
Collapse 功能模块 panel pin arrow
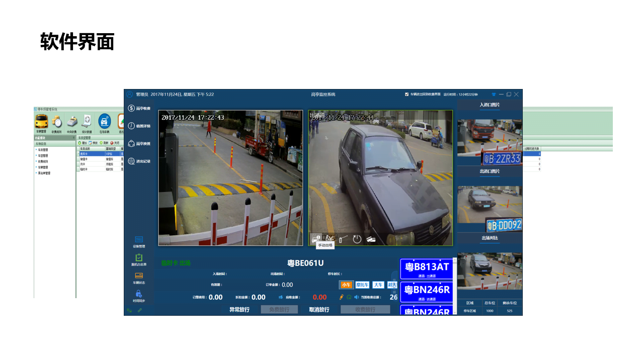point(73,137)
